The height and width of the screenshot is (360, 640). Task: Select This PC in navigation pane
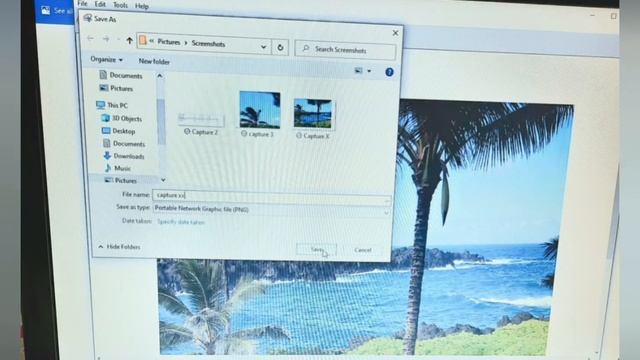[x=112, y=105]
